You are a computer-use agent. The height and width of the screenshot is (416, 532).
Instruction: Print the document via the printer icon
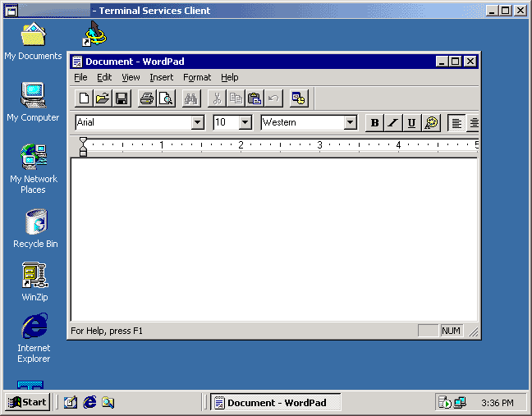[x=147, y=98]
